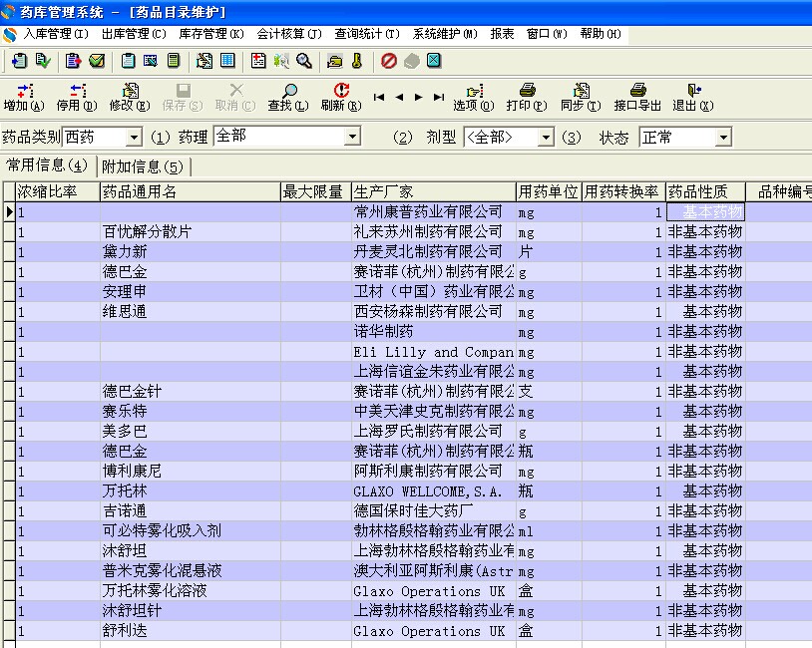Viewport: 812px width, 648px height.
Task: Open the 窗口(W) menu
Action: [x=547, y=34]
